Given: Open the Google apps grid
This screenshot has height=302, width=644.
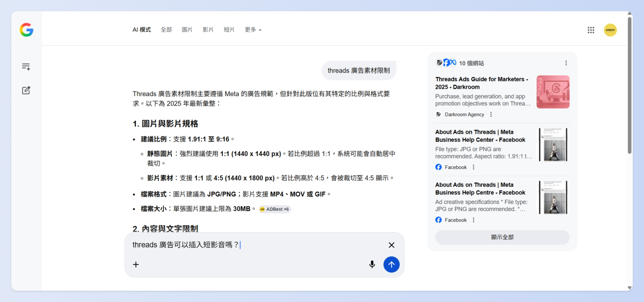Looking at the screenshot, I should [x=591, y=30].
